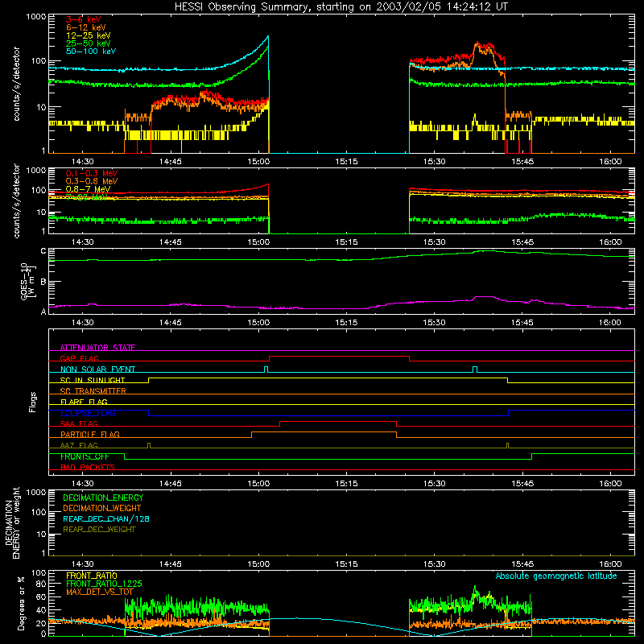Select the MAX_DET_VS_TOT legend label
The image size is (644, 644).
pyautogui.click(x=100, y=592)
